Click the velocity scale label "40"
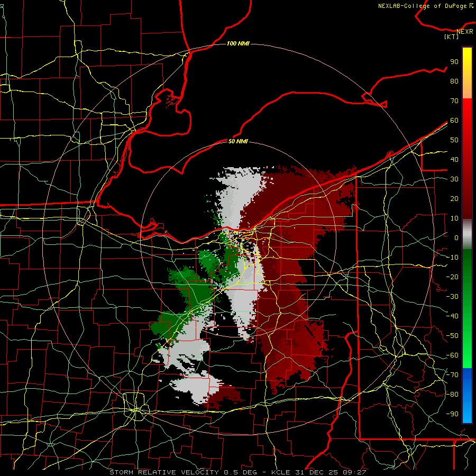This screenshot has height=476, width=476. pyautogui.click(x=454, y=159)
